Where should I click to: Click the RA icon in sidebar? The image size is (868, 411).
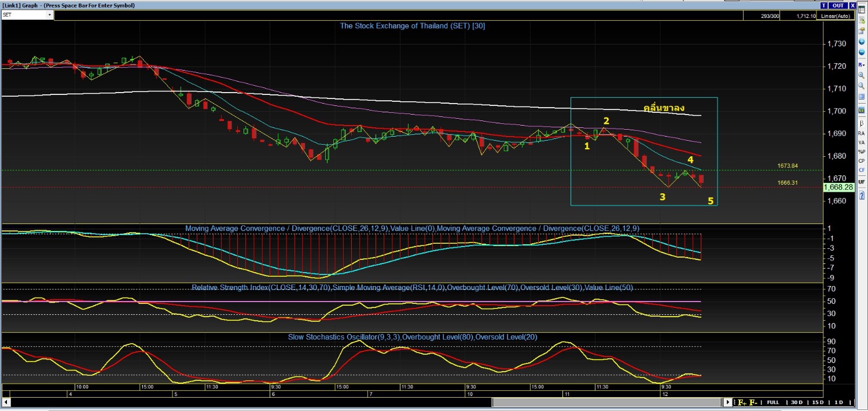(862, 133)
